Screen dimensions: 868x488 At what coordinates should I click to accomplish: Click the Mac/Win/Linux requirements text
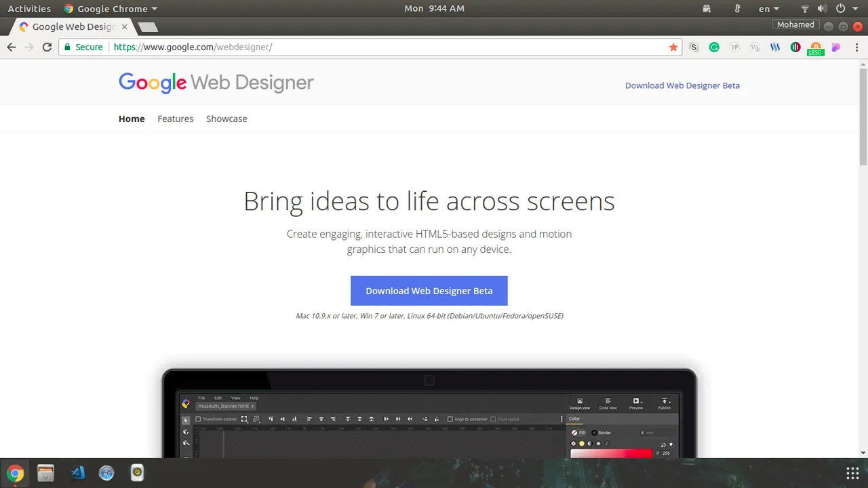pos(429,316)
